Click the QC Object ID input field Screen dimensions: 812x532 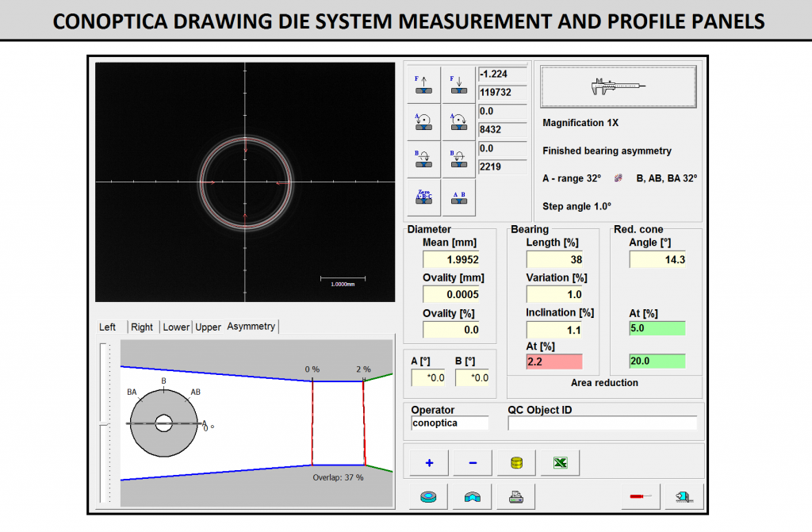[x=602, y=423]
